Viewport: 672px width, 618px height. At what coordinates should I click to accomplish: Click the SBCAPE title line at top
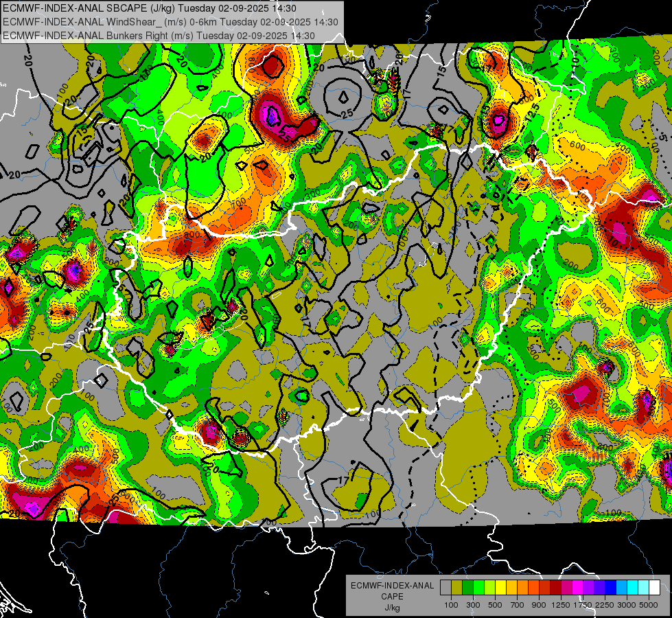(150, 8)
